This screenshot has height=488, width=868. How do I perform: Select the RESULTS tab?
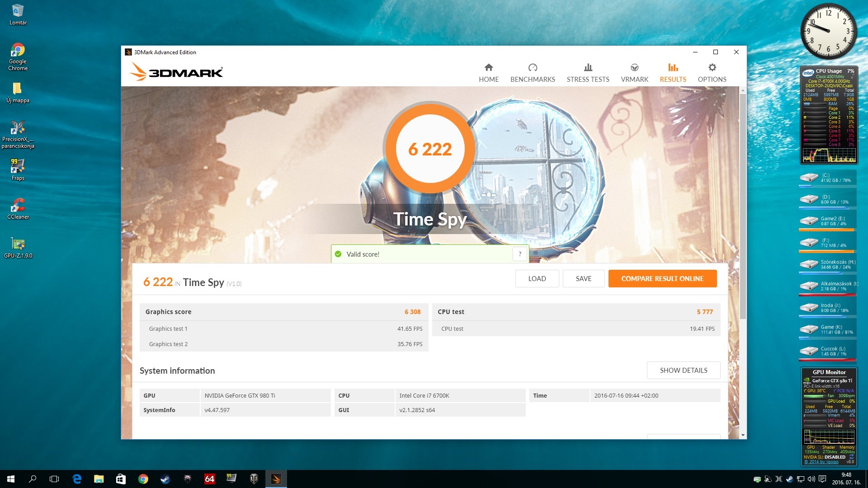tap(673, 73)
